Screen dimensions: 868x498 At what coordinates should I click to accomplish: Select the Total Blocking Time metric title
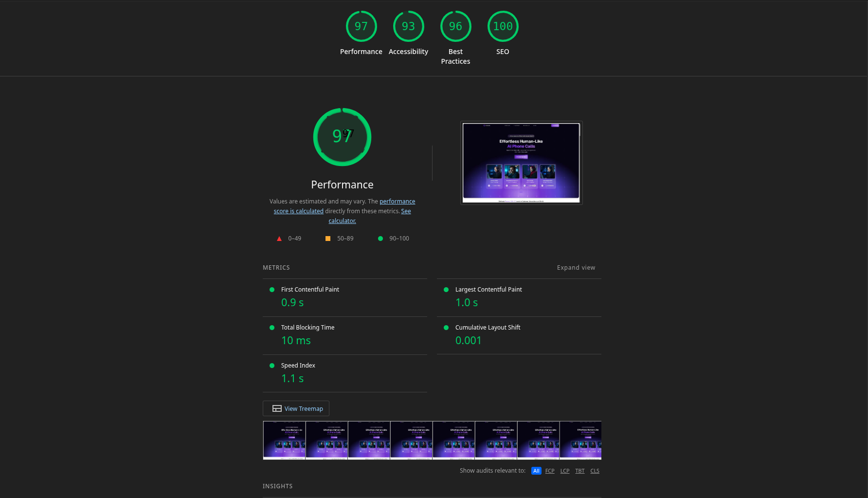[x=307, y=328]
